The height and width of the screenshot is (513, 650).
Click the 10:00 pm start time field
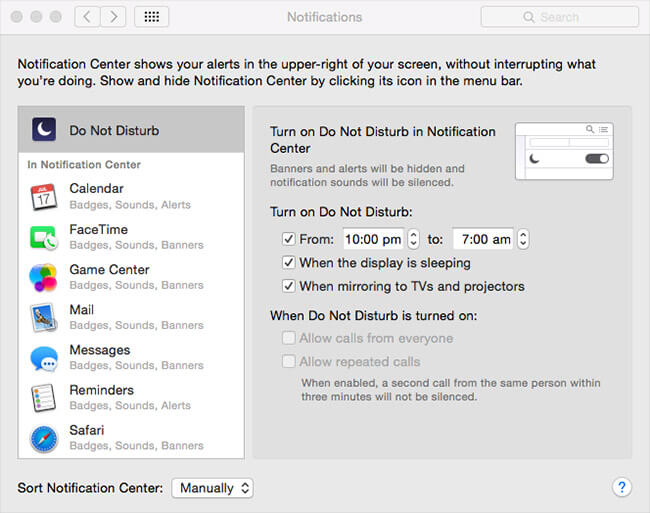(x=373, y=239)
